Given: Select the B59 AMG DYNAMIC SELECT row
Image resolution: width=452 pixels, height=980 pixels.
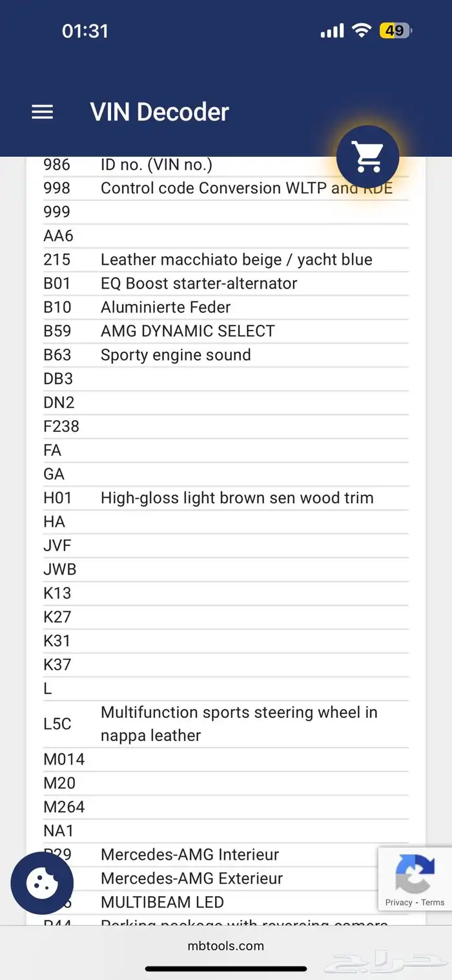Looking at the screenshot, I should coord(187,331).
